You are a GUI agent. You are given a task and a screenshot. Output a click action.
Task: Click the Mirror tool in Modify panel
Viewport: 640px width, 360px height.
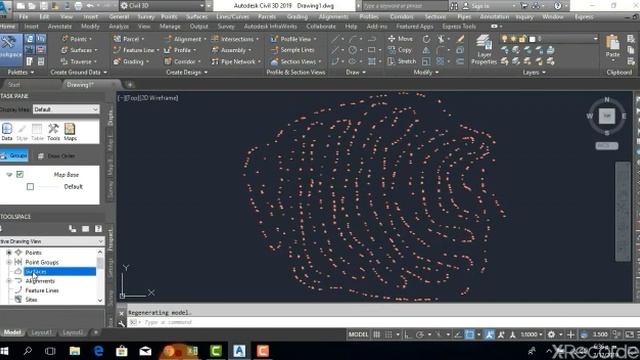click(x=426, y=50)
